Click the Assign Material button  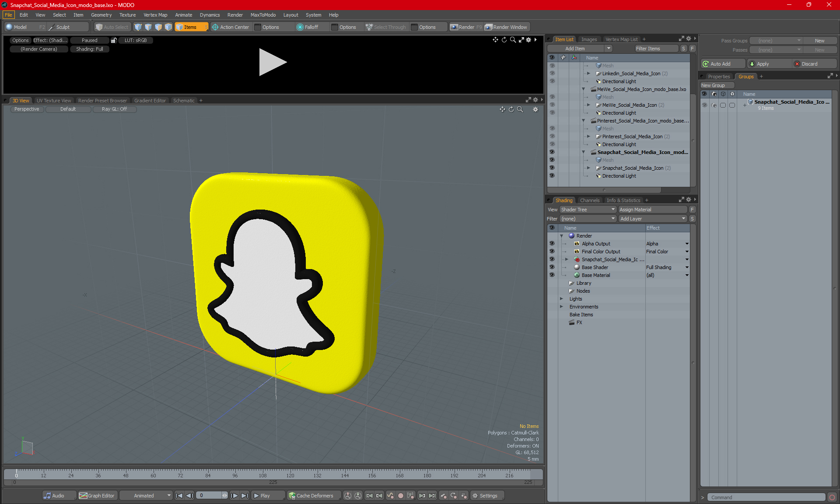(652, 210)
